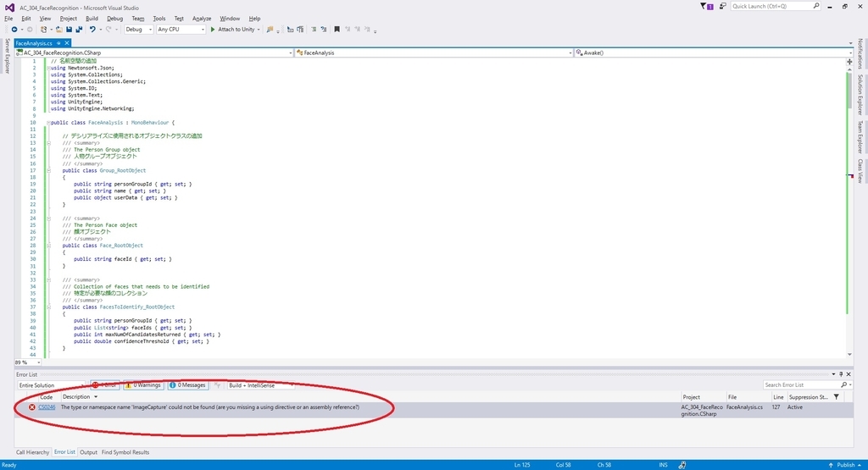Toggle a bookmark on the current line
The height and width of the screenshot is (470, 868).
click(x=337, y=30)
